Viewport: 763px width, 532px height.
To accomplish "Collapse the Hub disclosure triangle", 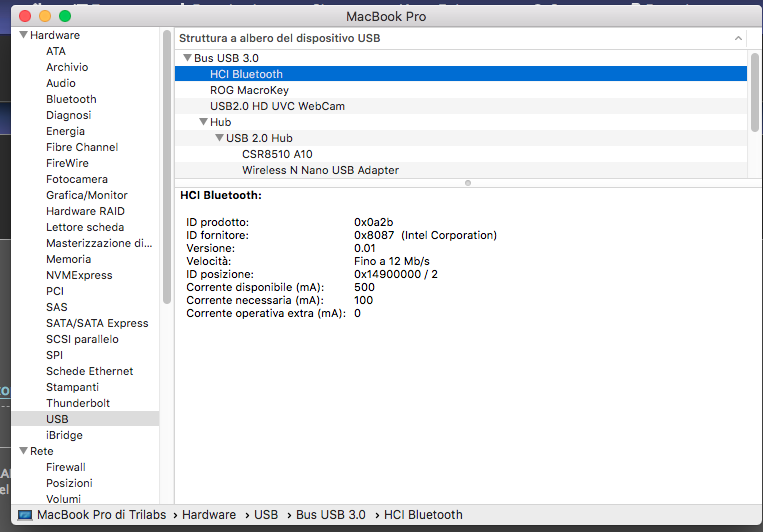I will (x=203, y=122).
